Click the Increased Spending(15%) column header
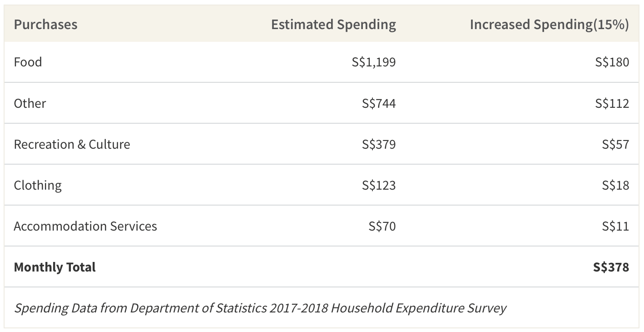This screenshot has height=332, width=644. point(550,25)
